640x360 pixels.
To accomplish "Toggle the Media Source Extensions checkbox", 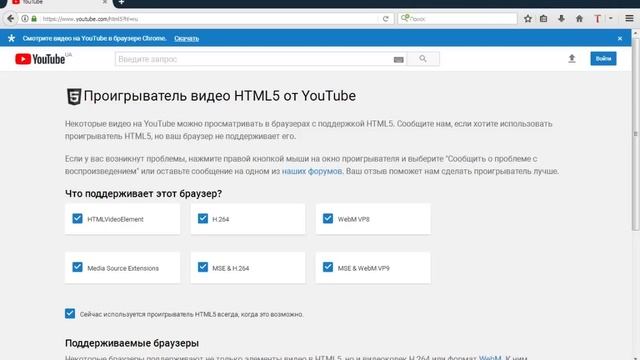I will coord(77,267).
